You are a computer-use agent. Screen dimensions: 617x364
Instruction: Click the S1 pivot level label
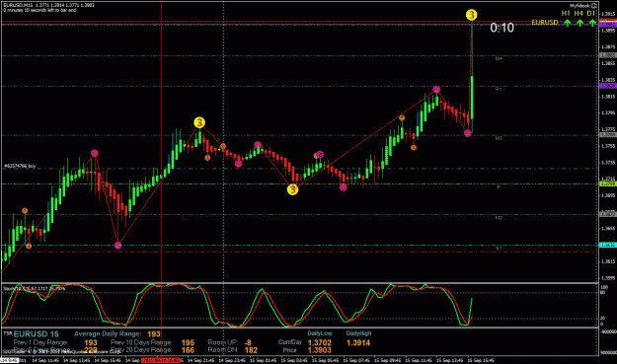(499, 249)
